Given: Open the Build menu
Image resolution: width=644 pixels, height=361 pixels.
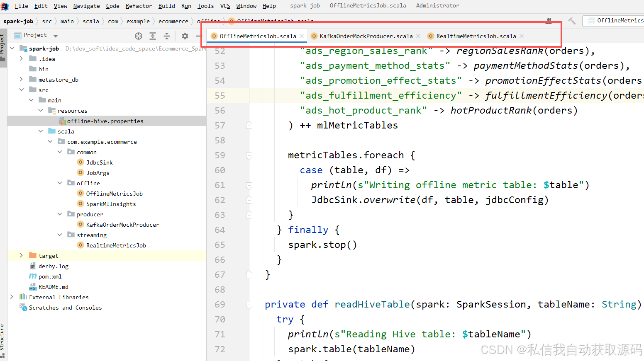Looking at the screenshot, I should [166, 6].
